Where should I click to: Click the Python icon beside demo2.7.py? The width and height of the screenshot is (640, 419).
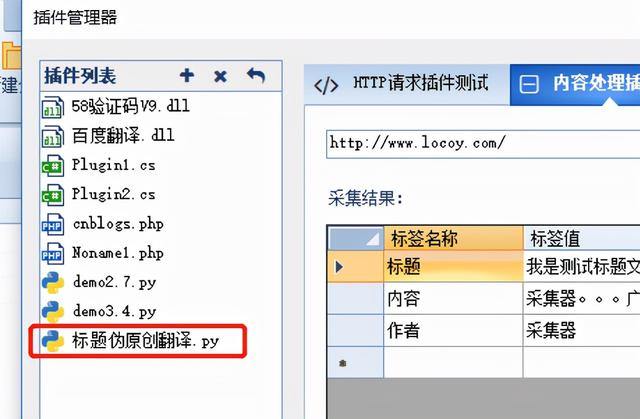coord(53,282)
